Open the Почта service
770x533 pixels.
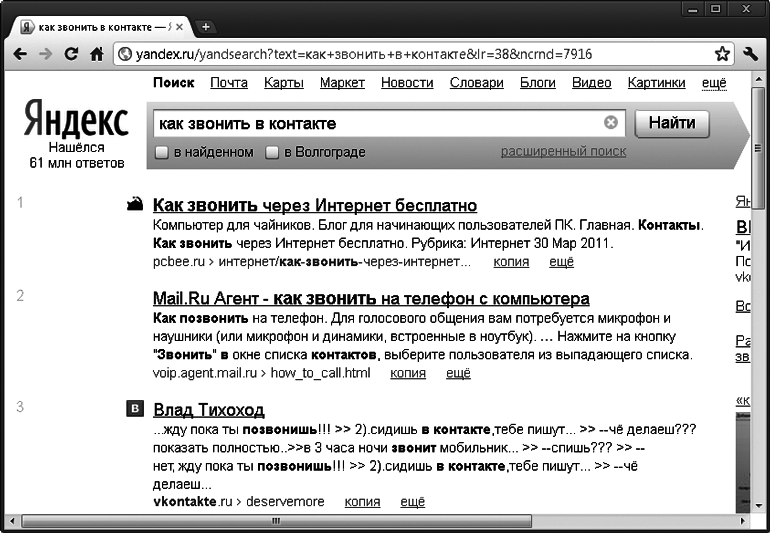229,83
